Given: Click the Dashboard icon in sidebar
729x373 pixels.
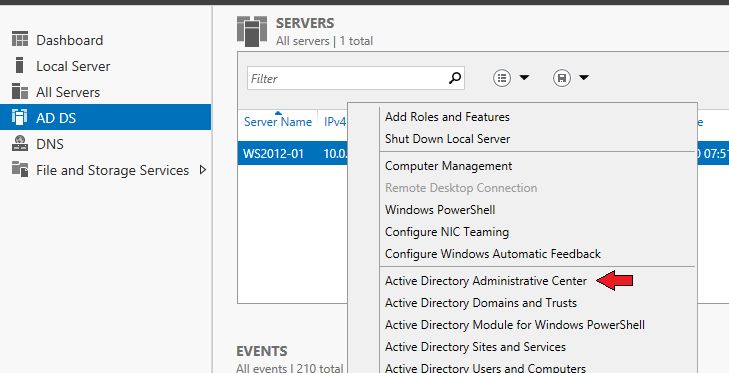Looking at the screenshot, I should (20, 40).
